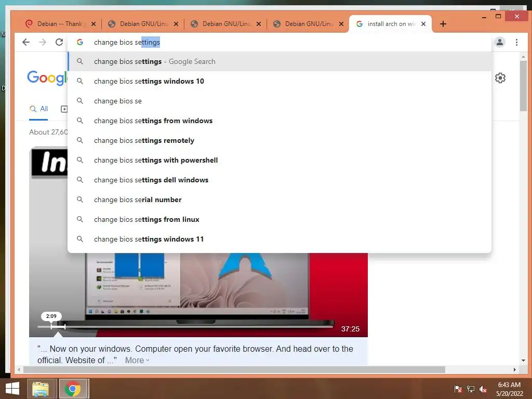The width and height of the screenshot is (532, 399).
Task: Go back to the previous page
Action: click(x=26, y=42)
